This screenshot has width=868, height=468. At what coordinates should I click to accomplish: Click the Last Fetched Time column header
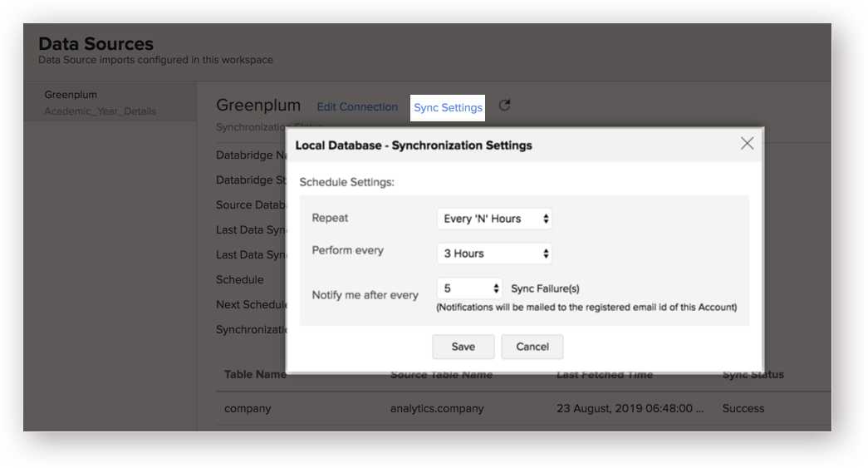604,375
